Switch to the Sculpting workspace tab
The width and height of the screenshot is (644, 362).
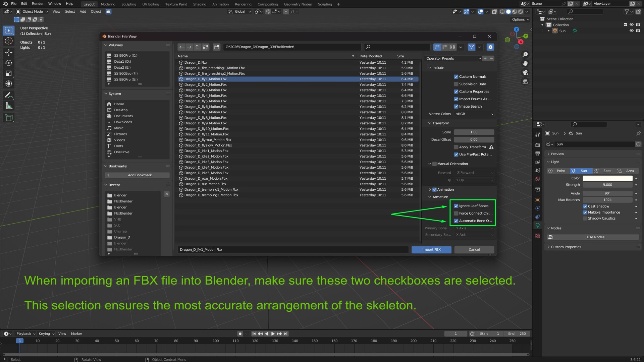pos(129,4)
